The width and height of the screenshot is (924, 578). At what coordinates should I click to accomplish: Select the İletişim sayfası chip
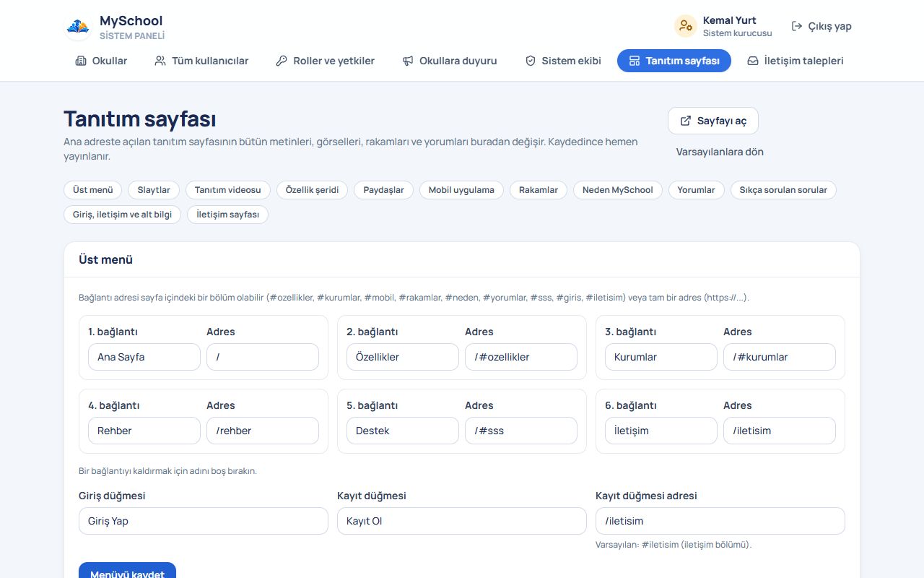click(228, 215)
